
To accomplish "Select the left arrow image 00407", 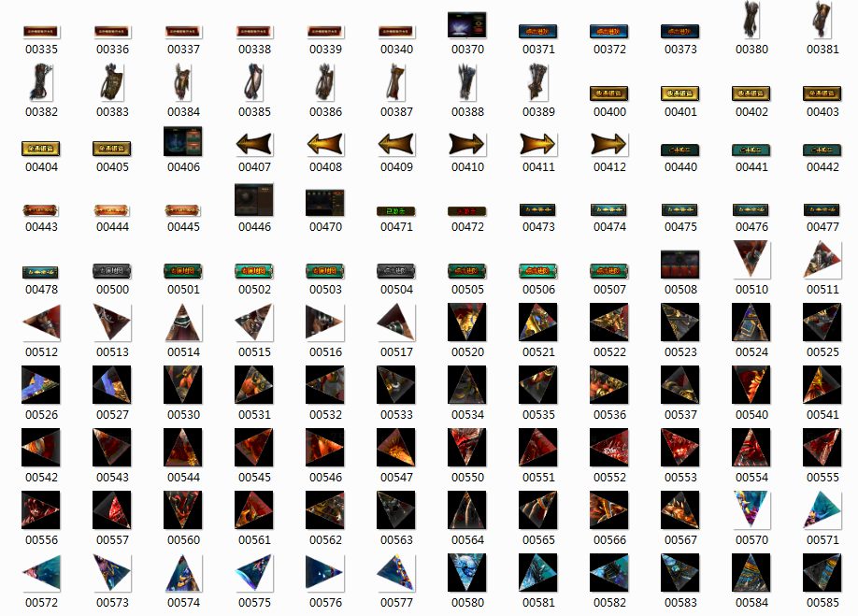I will coord(254,144).
